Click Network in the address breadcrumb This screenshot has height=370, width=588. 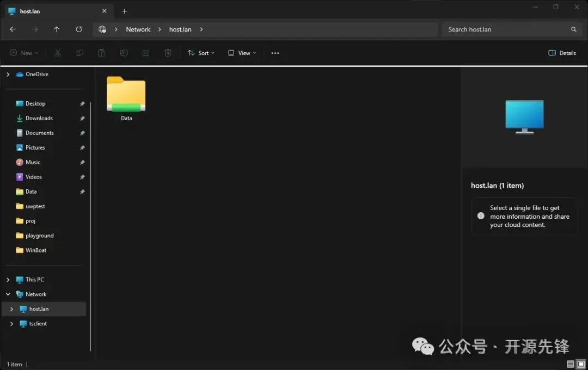138,29
